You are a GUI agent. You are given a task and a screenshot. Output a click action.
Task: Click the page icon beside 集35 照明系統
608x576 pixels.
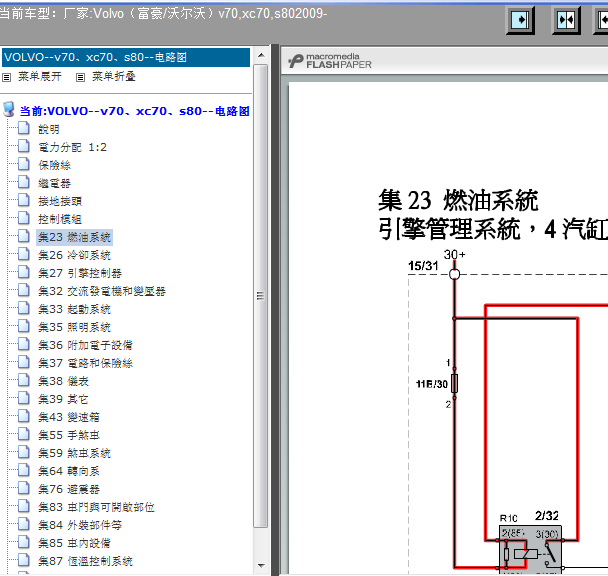click(24, 327)
